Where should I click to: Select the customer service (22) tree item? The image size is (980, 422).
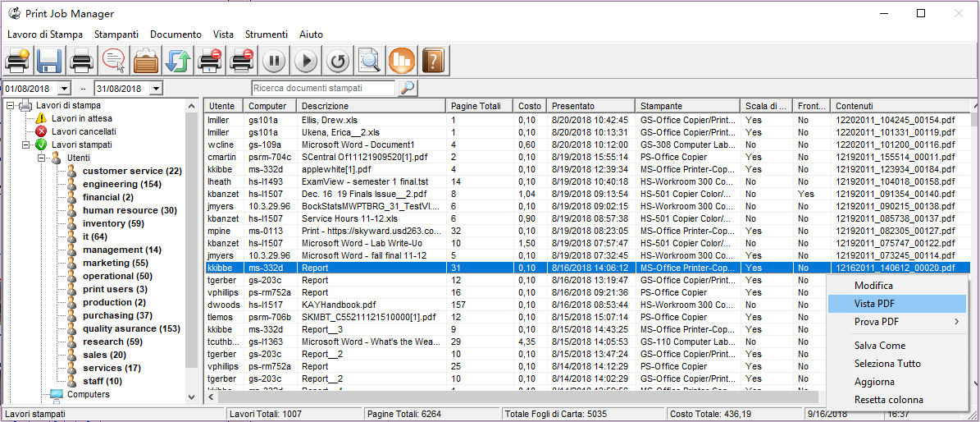[132, 171]
